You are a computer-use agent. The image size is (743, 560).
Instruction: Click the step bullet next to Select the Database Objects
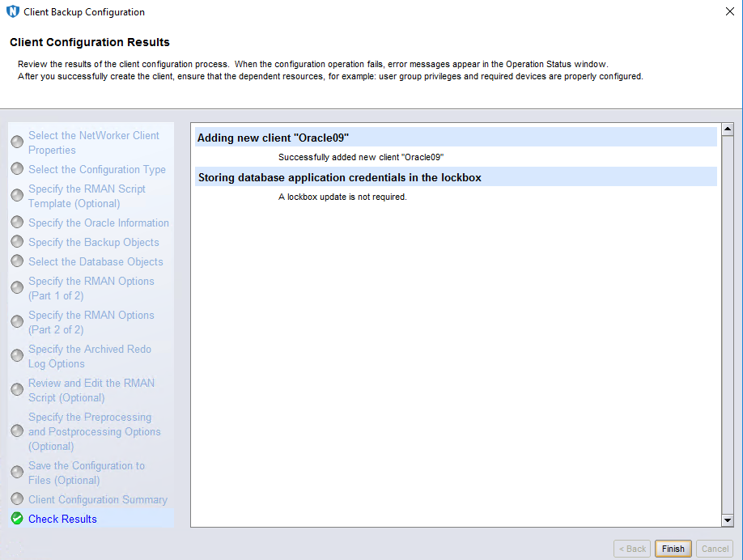click(x=17, y=261)
